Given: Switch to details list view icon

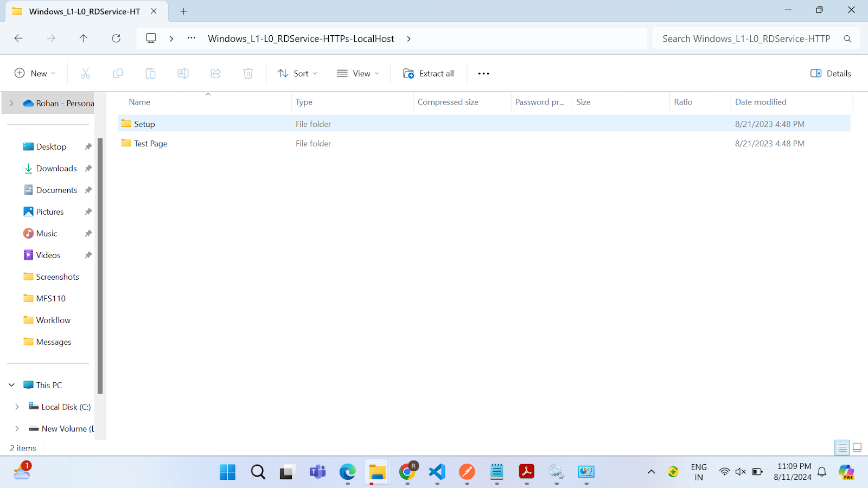Looking at the screenshot, I should click(x=842, y=448).
